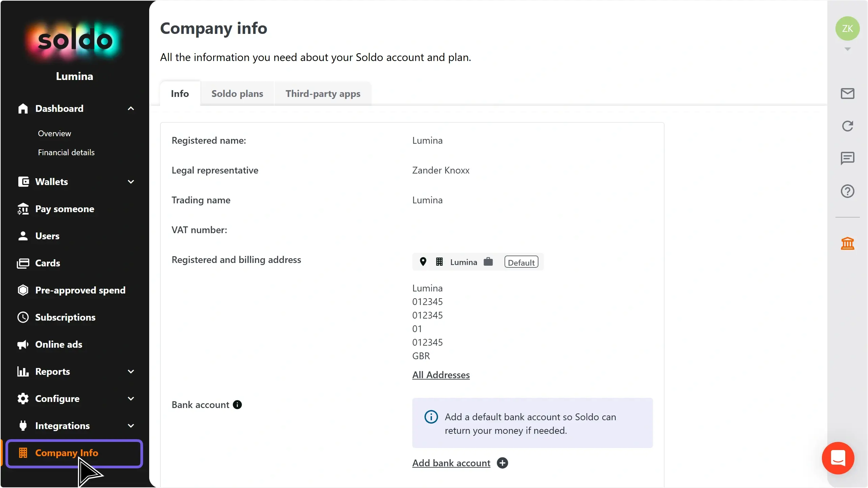Click the building icon beside Lumina address
Viewport: 868px width, 488px height.
(x=439, y=262)
